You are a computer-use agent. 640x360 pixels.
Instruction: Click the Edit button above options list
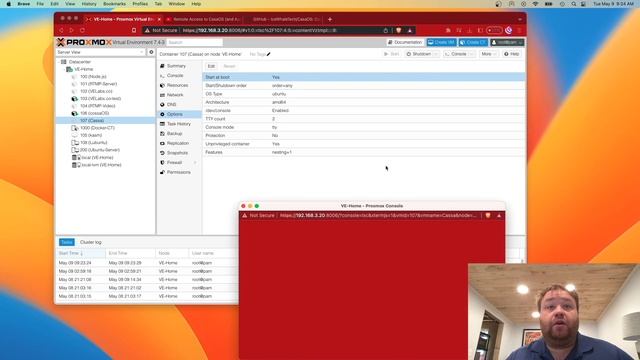211,66
